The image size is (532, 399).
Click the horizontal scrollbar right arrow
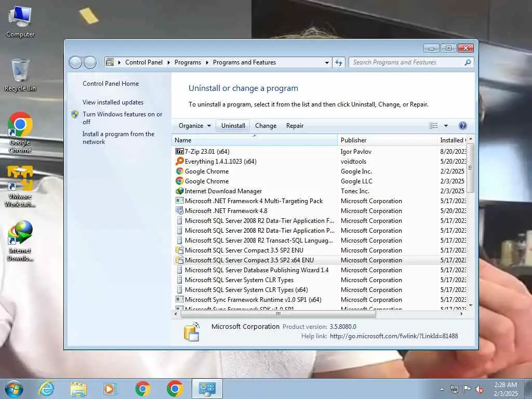click(461, 314)
